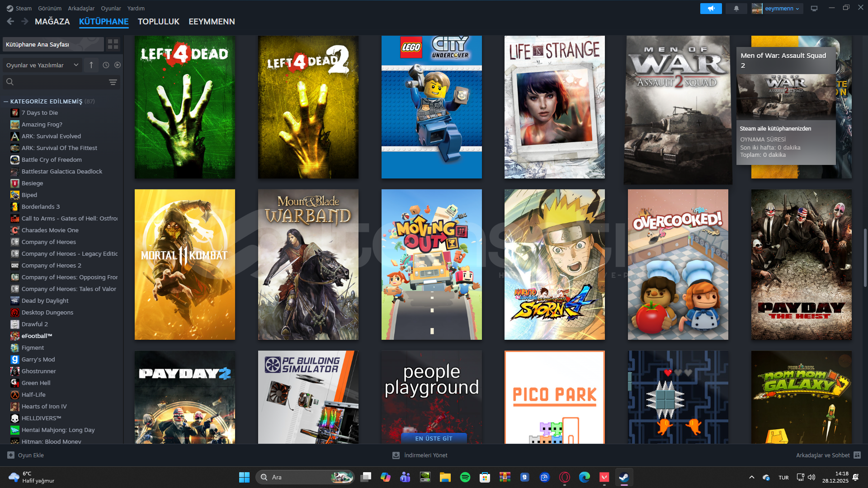Collapse the KATEGORİZE EDİLMEMİŞ category
Screen dimensions: 868x488
click(x=6, y=102)
